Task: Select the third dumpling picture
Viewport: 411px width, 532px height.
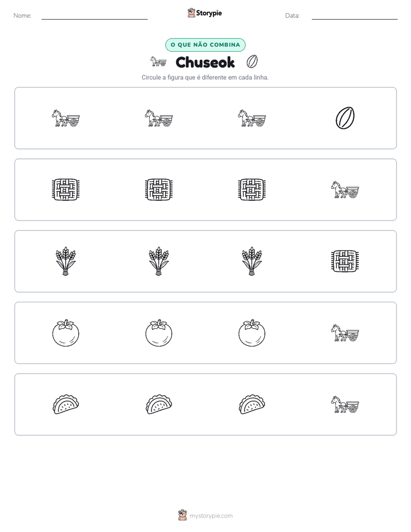Action: coord(252,404)
